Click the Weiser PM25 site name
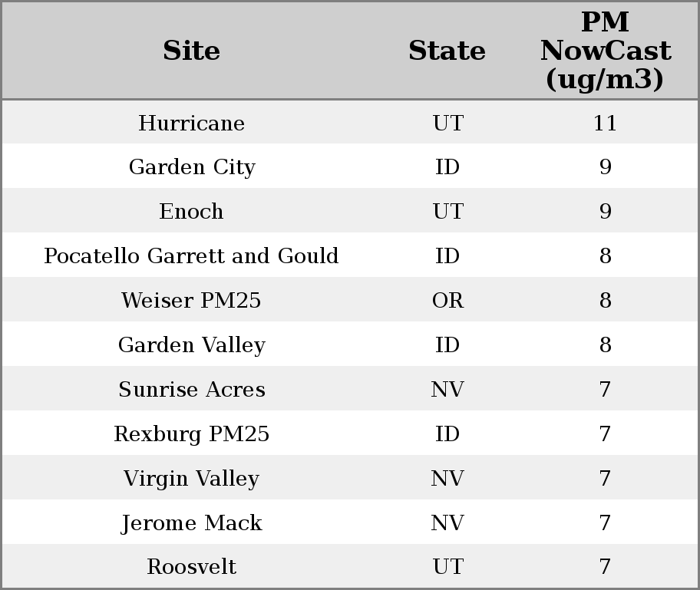 tap(191, 300)
